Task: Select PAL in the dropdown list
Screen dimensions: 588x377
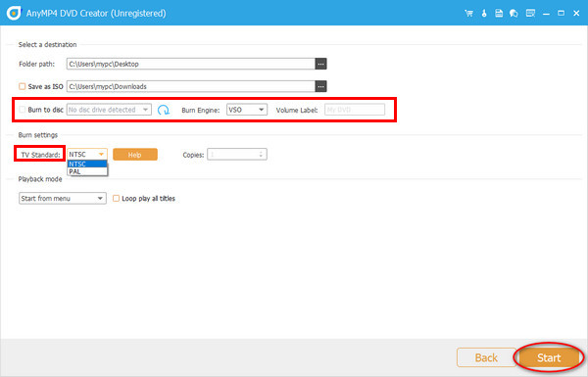Action: click(x=87, y=171)
